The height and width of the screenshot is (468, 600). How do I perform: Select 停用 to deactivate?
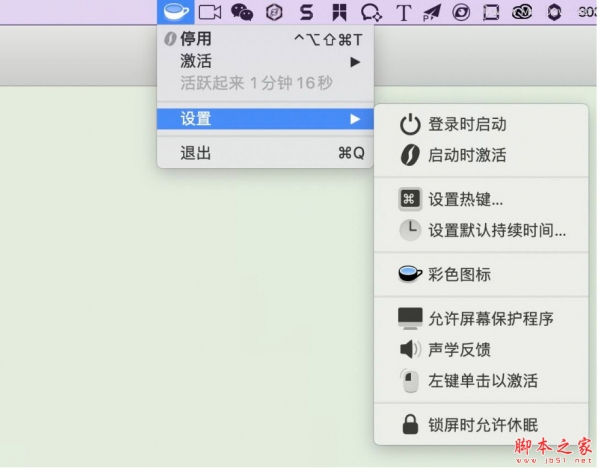point(265,39)
